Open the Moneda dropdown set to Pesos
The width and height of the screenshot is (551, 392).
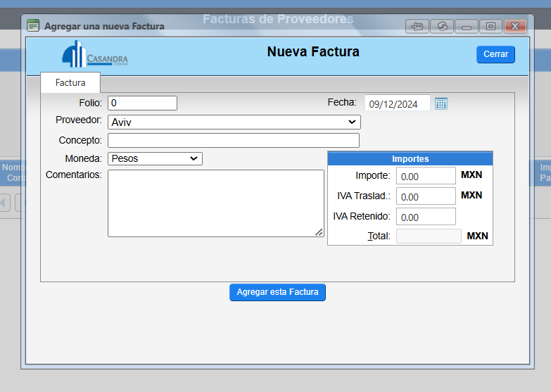point(155,158)
